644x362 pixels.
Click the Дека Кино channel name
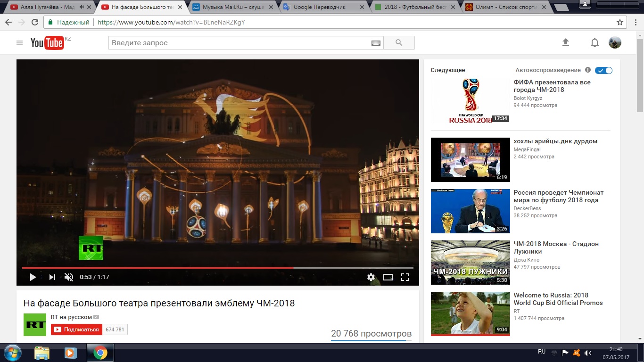pos(526,260)
